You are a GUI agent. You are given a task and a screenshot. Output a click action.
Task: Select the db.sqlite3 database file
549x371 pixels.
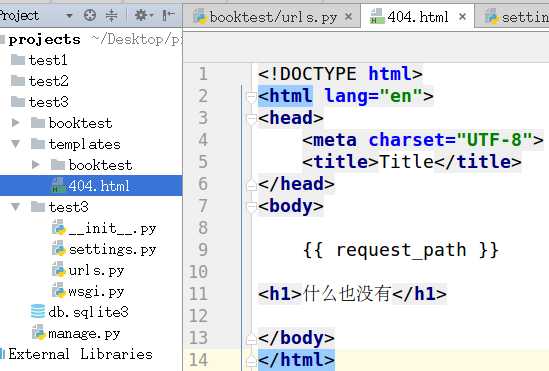[88, 312]
